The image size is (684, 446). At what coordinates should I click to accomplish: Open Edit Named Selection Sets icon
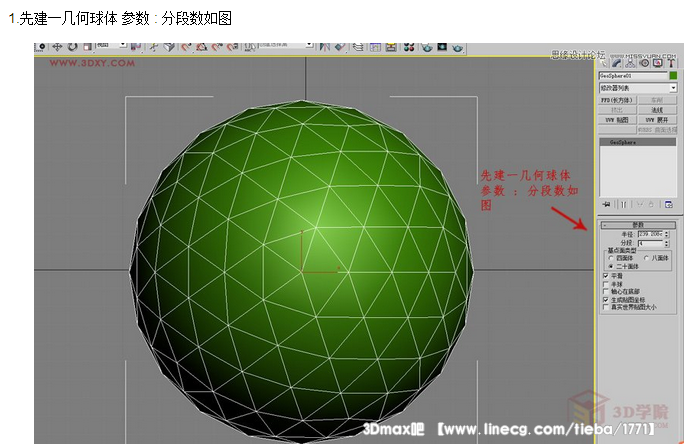(250, 47)
